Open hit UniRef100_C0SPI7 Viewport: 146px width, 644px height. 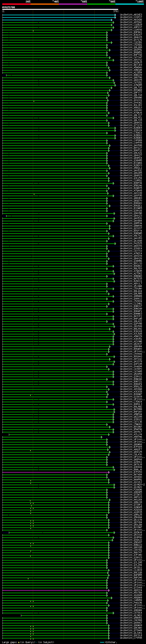(x=131, y=17)
